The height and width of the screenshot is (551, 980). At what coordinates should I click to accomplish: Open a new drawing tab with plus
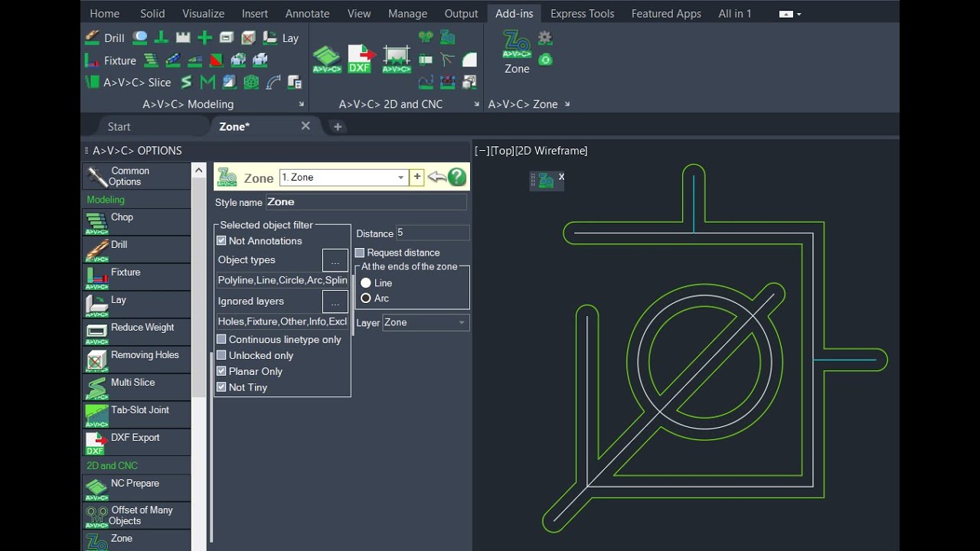[x=338, y=127]
